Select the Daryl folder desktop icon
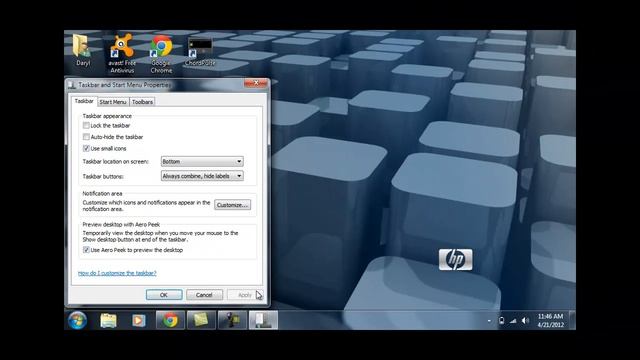Image resolution: width=640 pixels, height=360 pixels. coord(83,51)
